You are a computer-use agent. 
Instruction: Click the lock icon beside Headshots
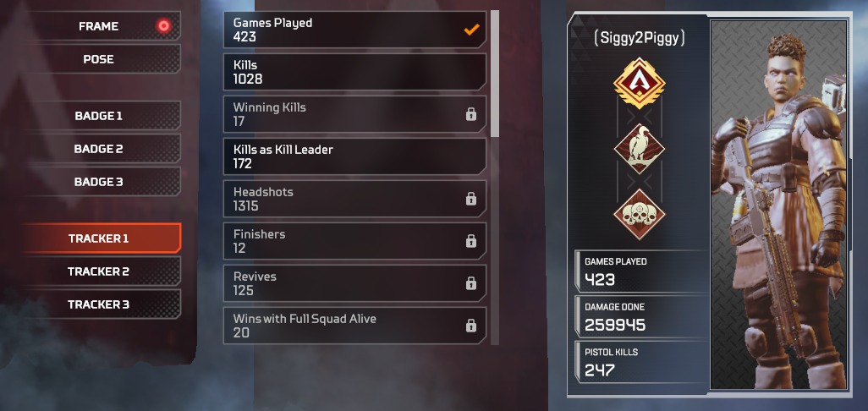pos(471,199)
